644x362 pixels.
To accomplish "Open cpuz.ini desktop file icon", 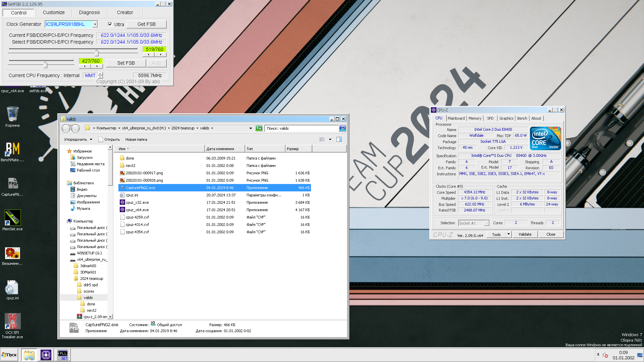I will click(x=12, y=290).
